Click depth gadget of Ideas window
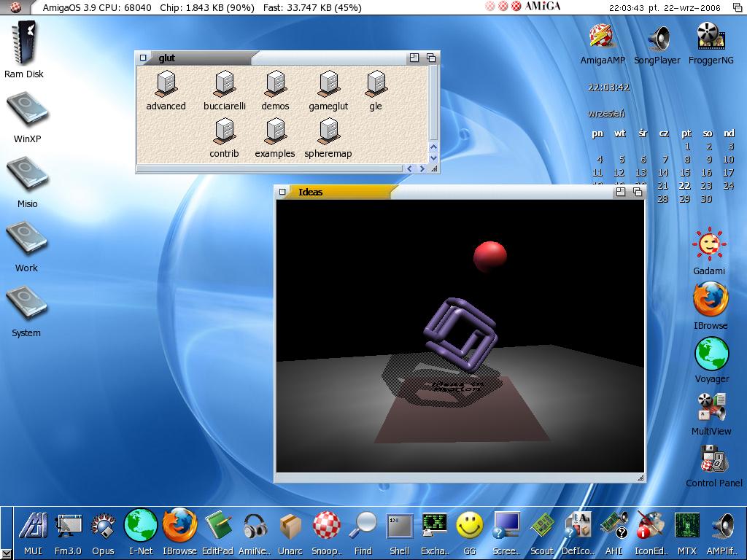 pos(638,192)
